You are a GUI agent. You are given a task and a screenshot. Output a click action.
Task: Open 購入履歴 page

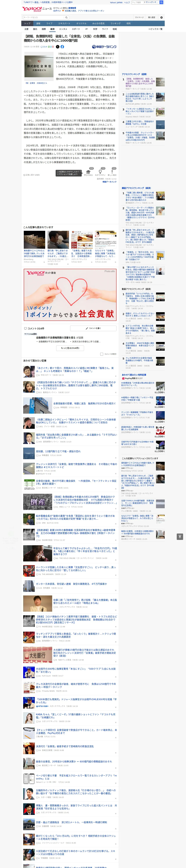pyautogui.click(x=152, y=18)
